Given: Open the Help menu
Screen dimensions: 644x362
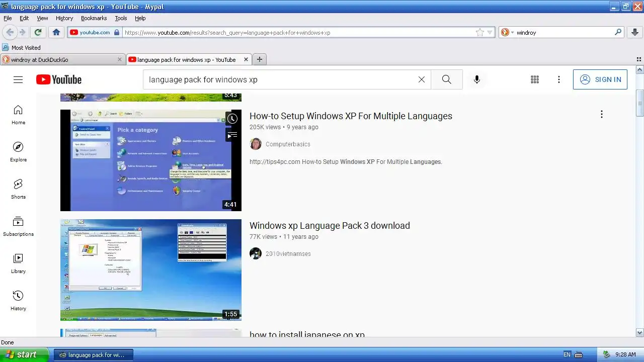Looking at the screenshot, I should click(140, 18).
